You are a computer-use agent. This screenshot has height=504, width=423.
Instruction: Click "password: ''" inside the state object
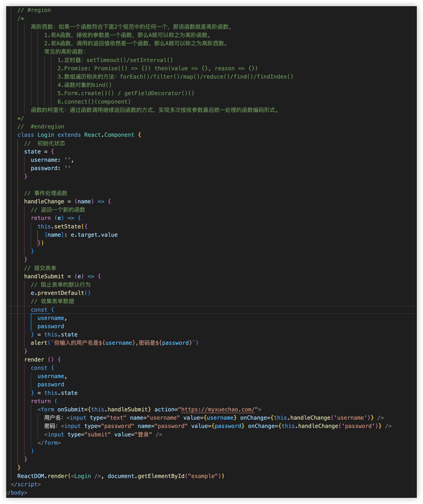51,168
